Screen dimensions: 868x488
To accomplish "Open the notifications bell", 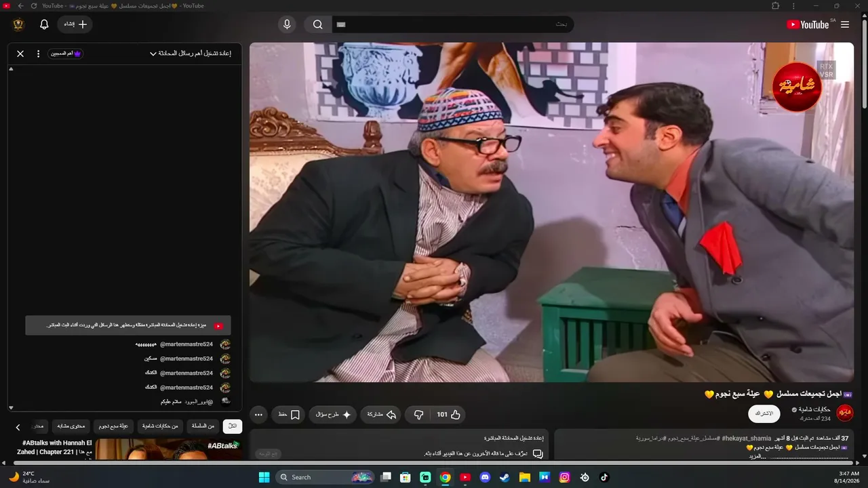I will [44, 24].
